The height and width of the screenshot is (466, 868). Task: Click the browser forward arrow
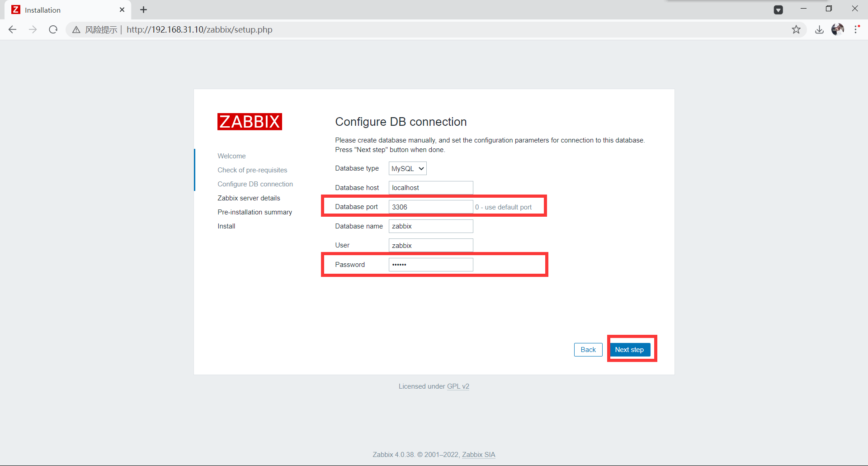pyautogui.click(x=33, y=29)
